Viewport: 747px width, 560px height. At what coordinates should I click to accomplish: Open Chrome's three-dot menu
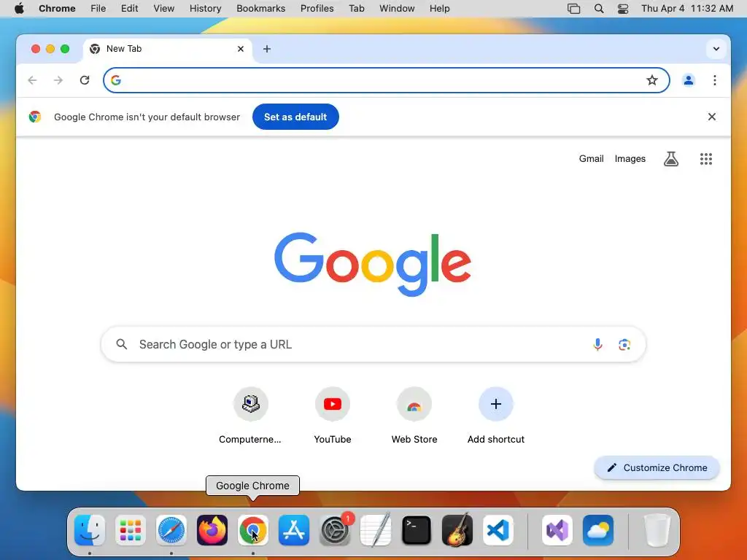click(714, 80)
